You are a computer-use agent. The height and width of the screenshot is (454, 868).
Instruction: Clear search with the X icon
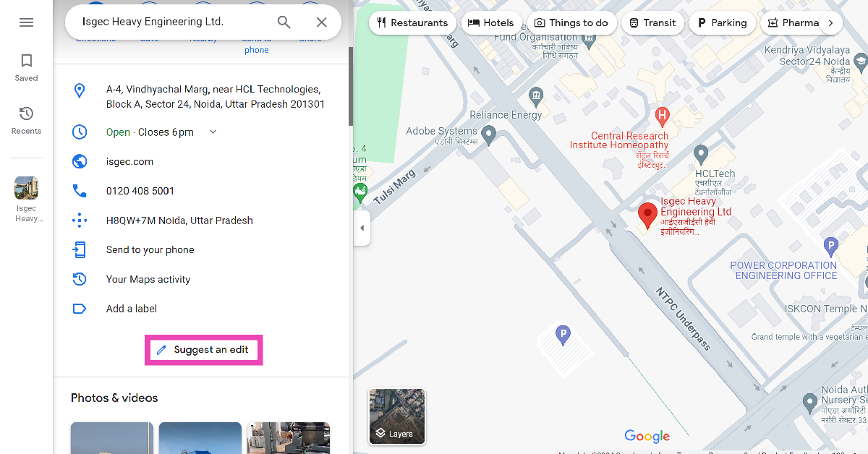pos(322,22)
